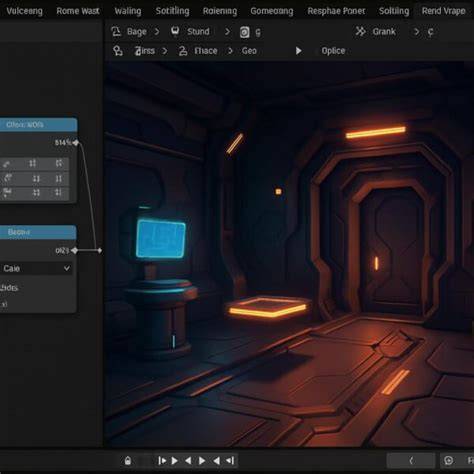This screenshot has width=474, height=474.
Task: Click the first-row middle icon in node grid
Action: 32,163
